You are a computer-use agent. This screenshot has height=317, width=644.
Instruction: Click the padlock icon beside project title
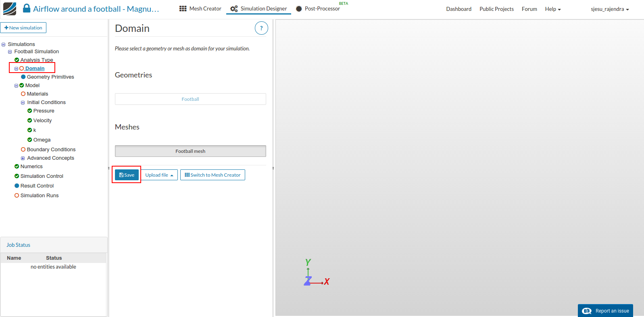click(x=27, y=8)
